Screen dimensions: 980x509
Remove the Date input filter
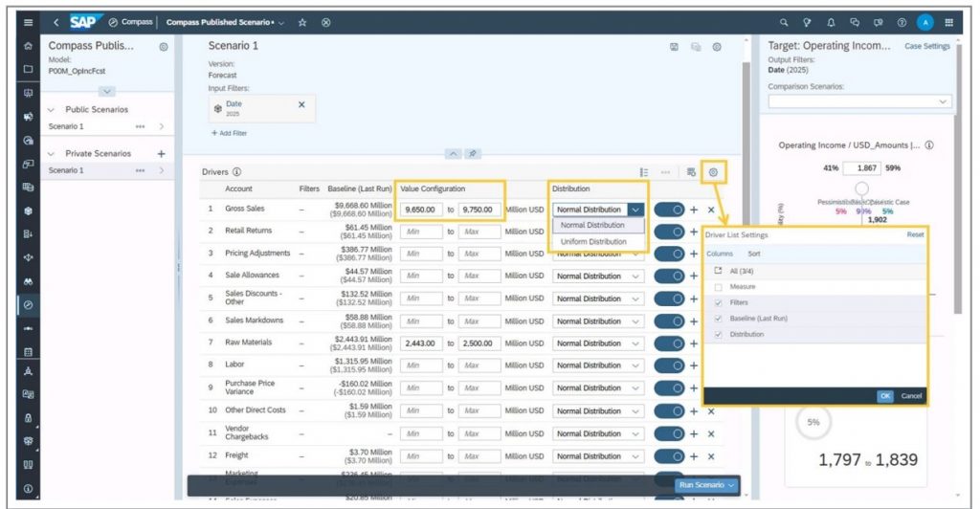coord(301,104)
